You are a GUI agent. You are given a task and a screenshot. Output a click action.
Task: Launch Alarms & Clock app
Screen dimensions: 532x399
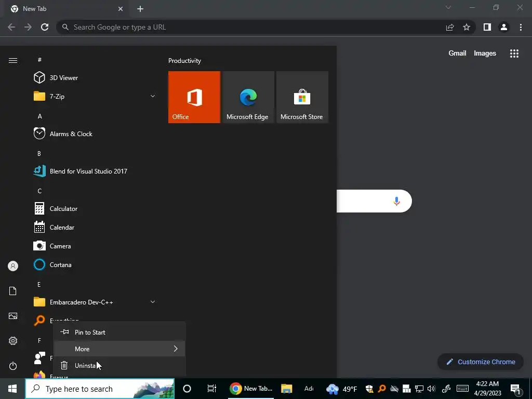pyautogui.click(x=95, y=134)
